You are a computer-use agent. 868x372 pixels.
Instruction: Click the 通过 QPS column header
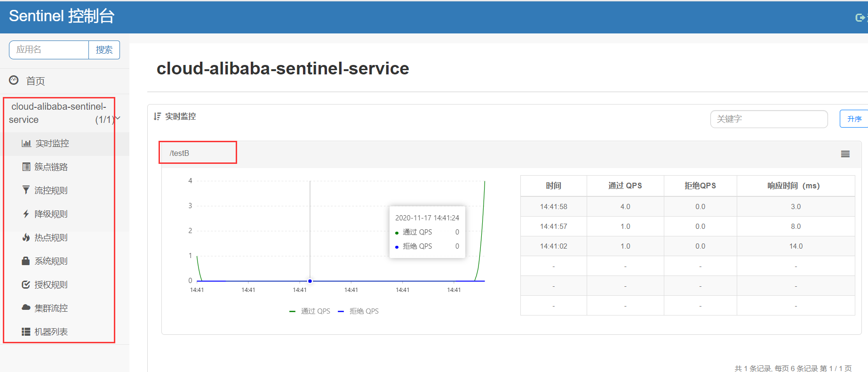click(625, 186)
